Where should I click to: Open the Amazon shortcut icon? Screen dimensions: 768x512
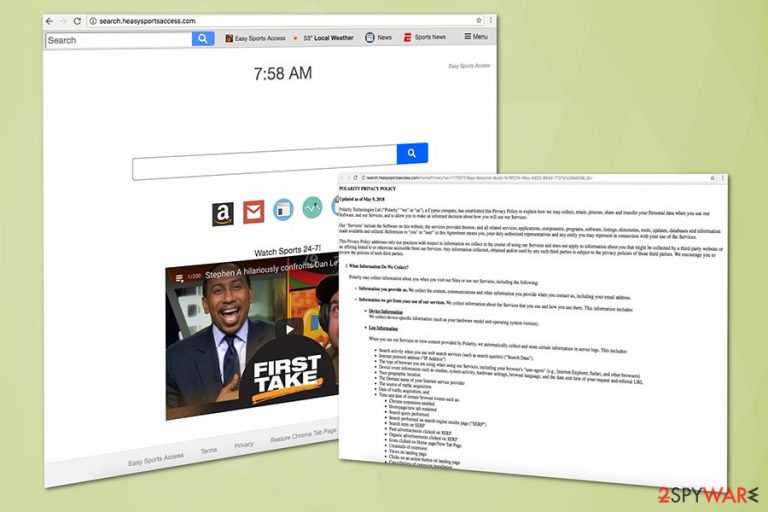tap(223, 214)
